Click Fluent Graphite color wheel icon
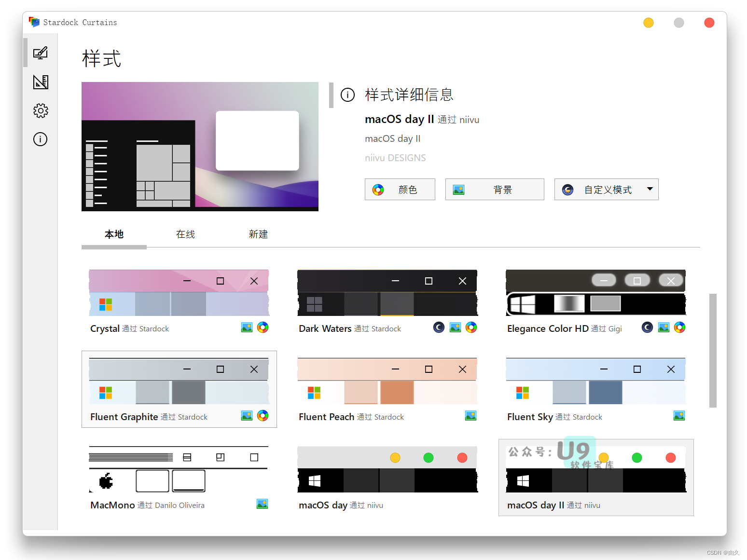Screen dimensions: 747x560 (263, 416)
